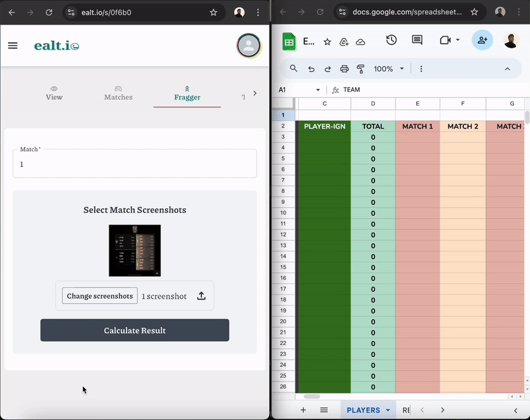Activate the paint format tool
The width and height of the screenshot is (530, 420).
360,69
